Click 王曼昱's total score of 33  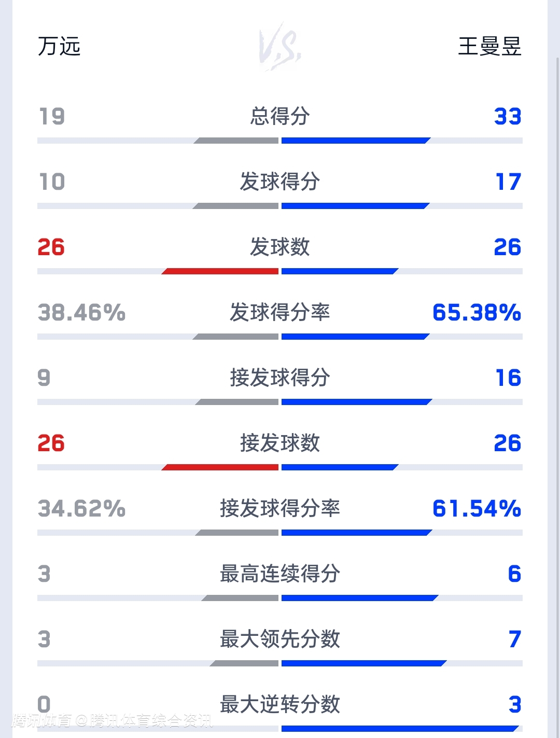(508, 117)
